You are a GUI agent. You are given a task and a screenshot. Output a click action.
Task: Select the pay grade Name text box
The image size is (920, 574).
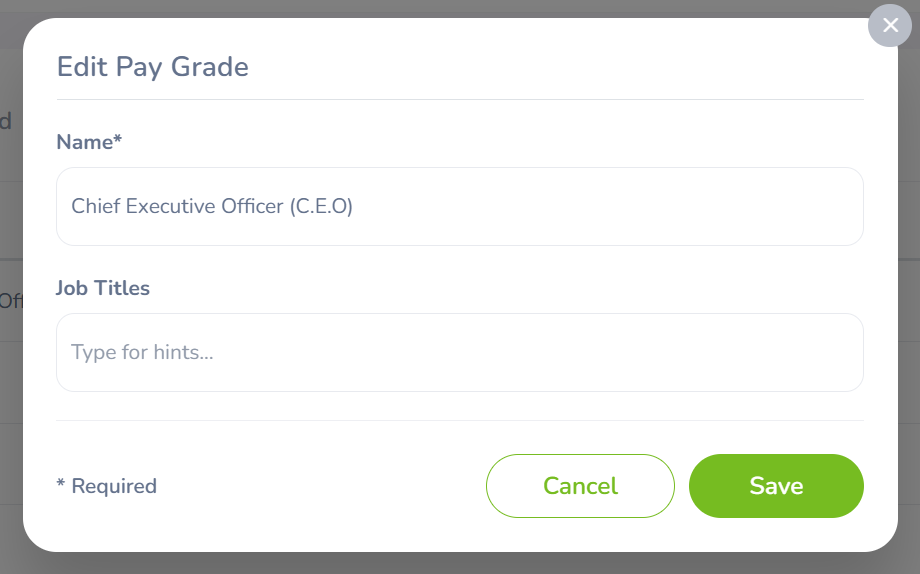tap(460, 206)
